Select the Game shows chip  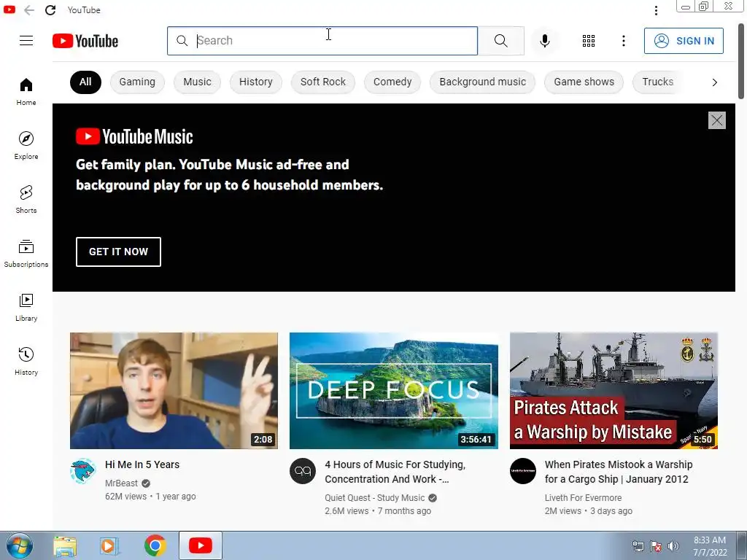pyautogui.click(x=584, y=82)
